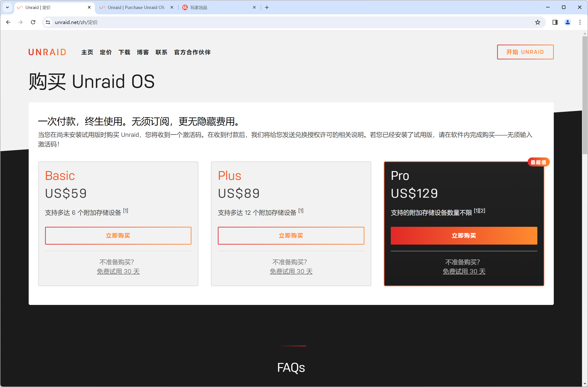588x387 pixels.
Task: Click the 最超值 badge on Pro card
Action: 538,162
